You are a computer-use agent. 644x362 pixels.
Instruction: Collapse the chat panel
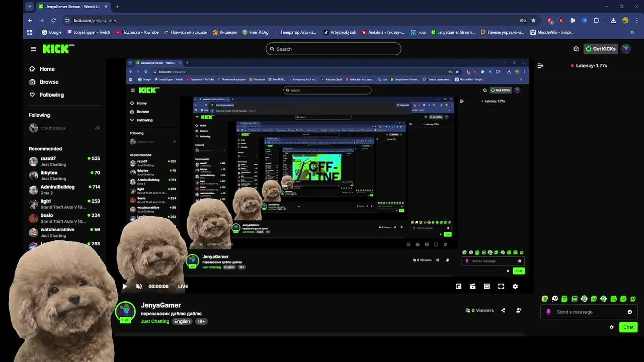tap(540, 65)
